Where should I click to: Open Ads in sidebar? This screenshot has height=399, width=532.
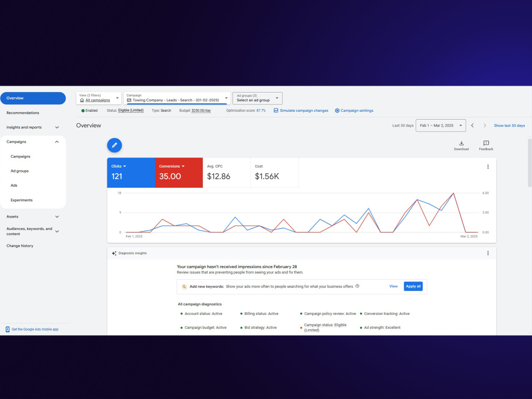[x=14, y=185]
